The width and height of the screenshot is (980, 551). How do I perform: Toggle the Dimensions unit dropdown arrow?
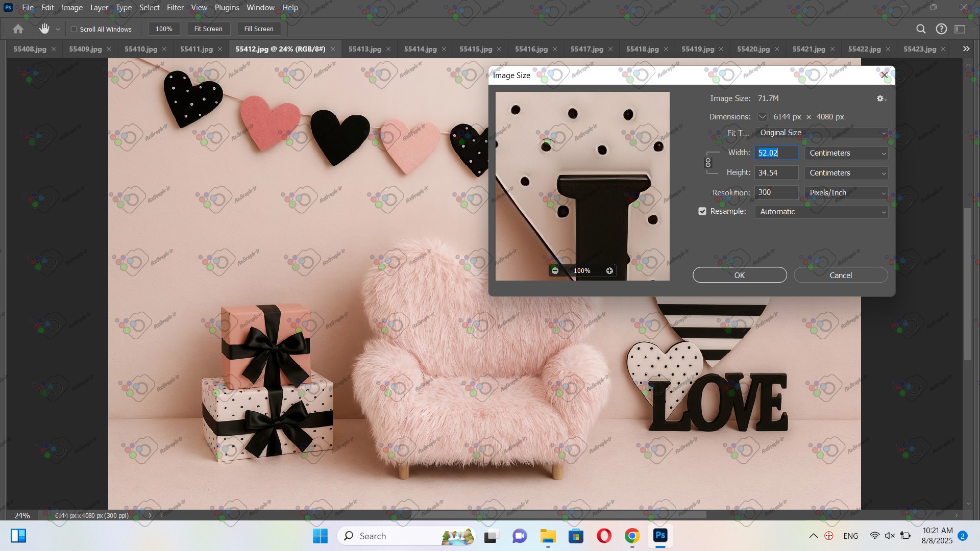(762, 117)
